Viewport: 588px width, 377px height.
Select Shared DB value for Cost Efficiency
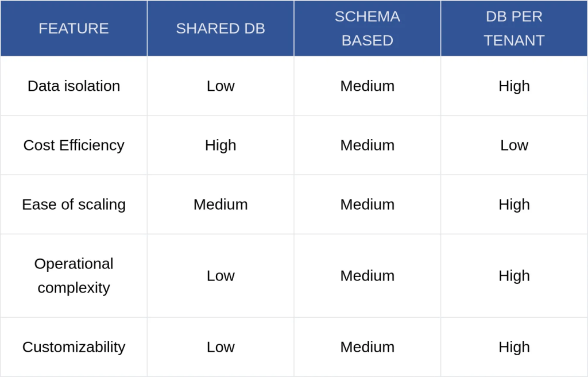pos(220,145)
